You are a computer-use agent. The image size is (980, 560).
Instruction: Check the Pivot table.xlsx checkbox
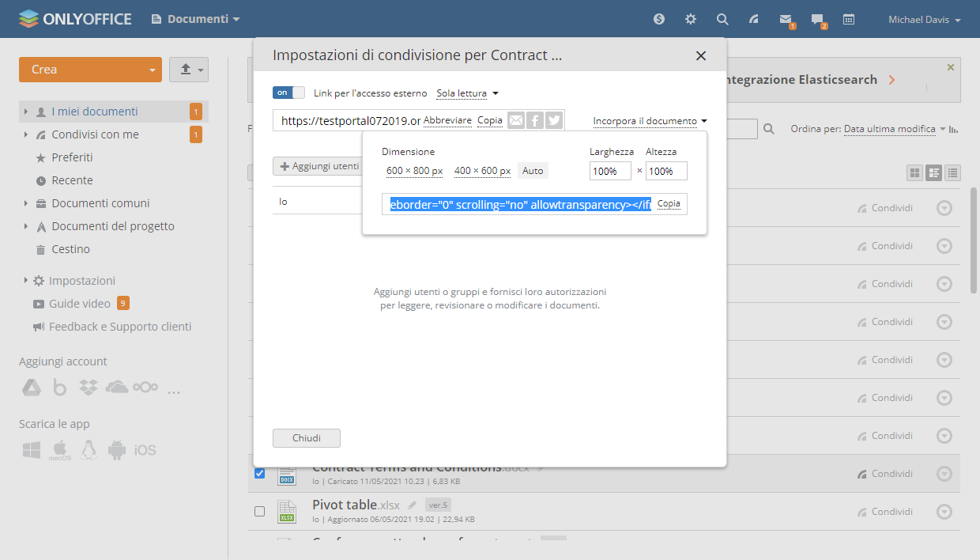pyautogui.click(x=259, y=512)
